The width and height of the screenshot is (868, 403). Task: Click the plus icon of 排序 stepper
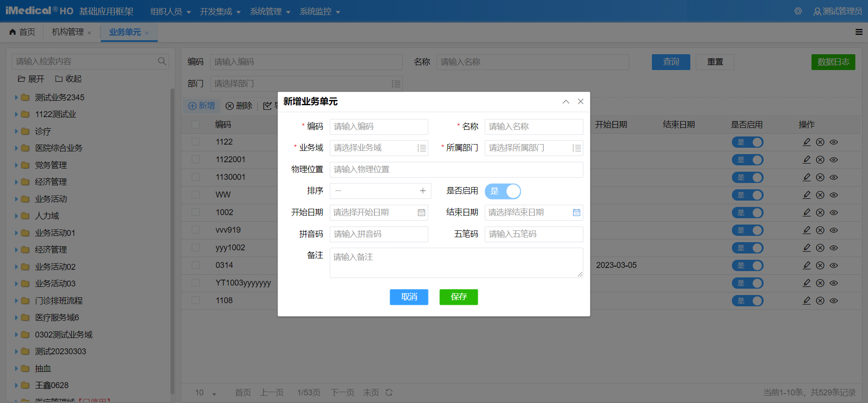coord(423,191)
